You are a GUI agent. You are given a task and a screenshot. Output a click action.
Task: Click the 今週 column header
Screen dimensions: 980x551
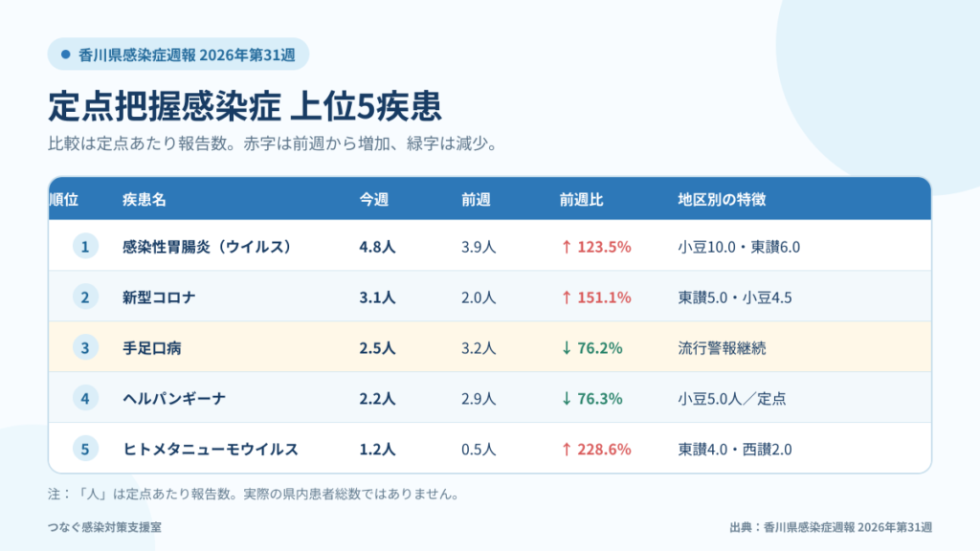(x=374, y=199)
